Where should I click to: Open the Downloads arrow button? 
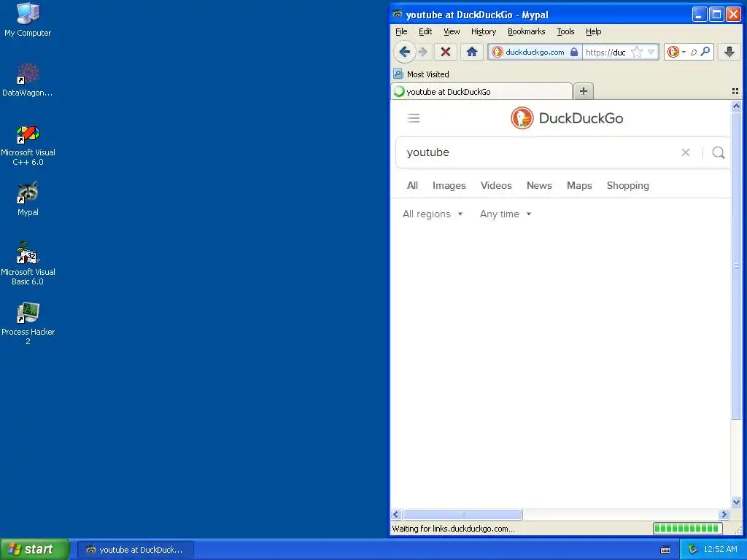[729, 52]
